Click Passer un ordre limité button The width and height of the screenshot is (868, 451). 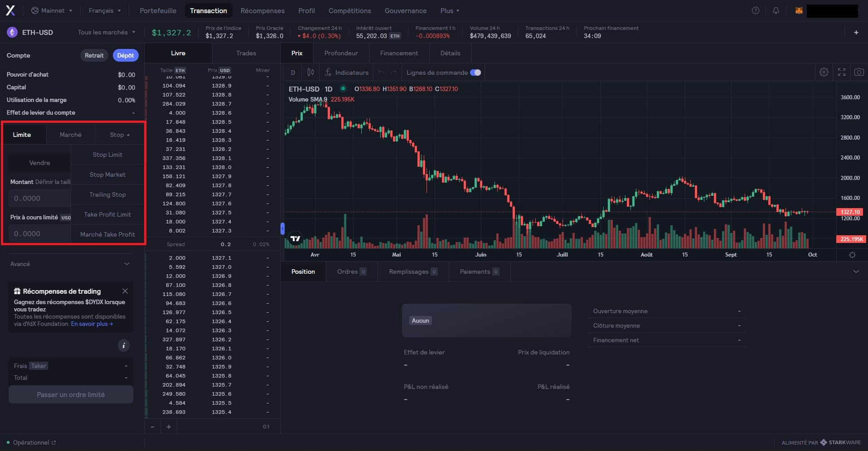point(71,394)
